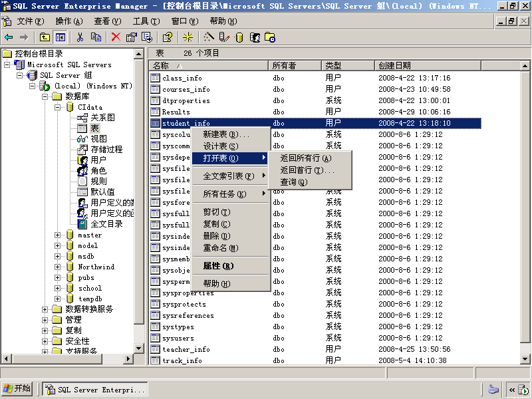532x399 pixels.
Task: Select the 视图 views glasses icon
Action: pyautogui.click(x=82, y=139)
